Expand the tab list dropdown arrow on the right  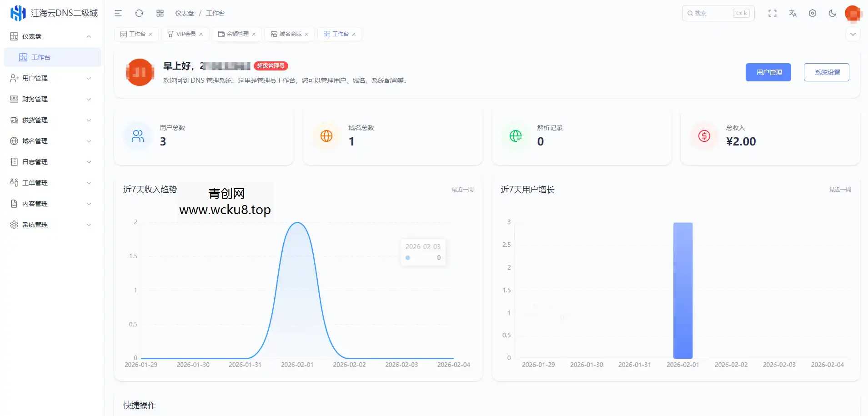pos(853,34)
